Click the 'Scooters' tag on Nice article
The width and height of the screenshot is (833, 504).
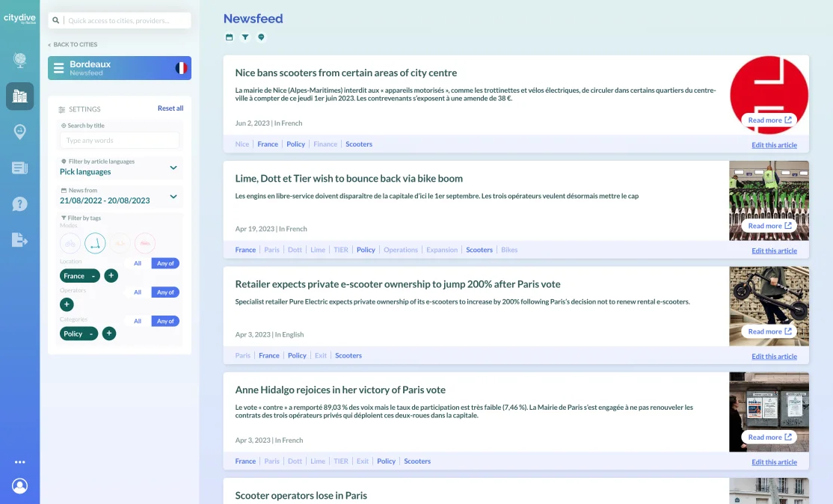point(359,144)
